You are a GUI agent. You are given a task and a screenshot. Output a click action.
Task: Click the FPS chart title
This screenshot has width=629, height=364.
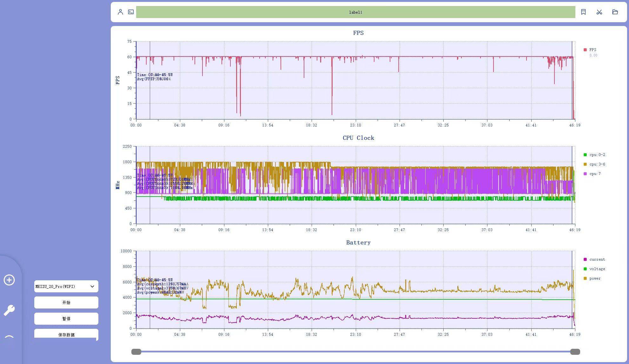click(x=358, y=33)
